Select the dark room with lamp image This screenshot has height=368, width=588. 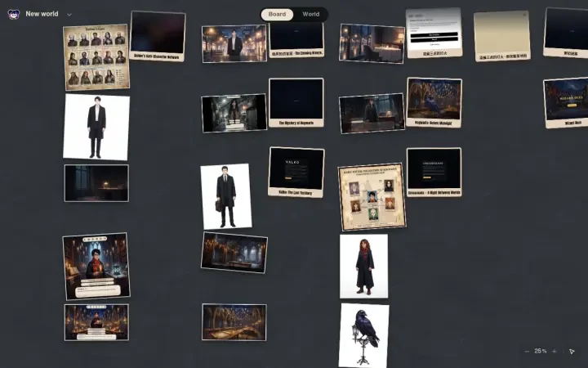click(x=96, y=183)
